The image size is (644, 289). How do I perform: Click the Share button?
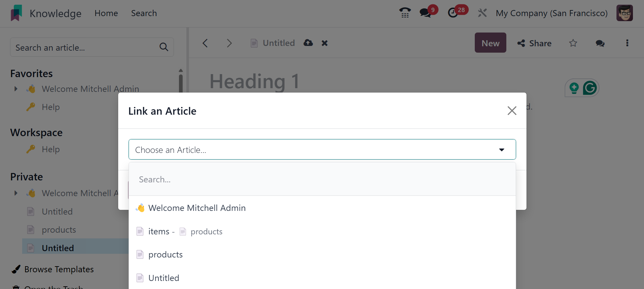534,43
